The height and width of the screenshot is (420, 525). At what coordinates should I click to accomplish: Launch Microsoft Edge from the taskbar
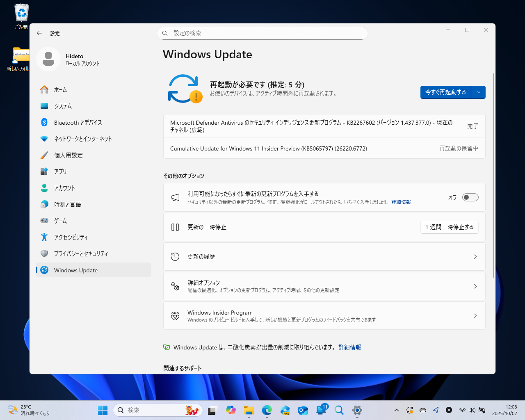click(267, 410)
